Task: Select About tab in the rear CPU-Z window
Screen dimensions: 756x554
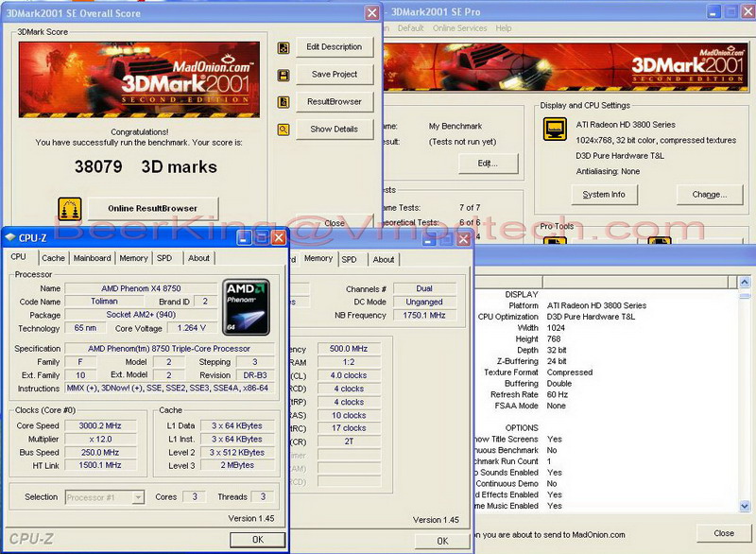Action: click(x=384, y=259)
